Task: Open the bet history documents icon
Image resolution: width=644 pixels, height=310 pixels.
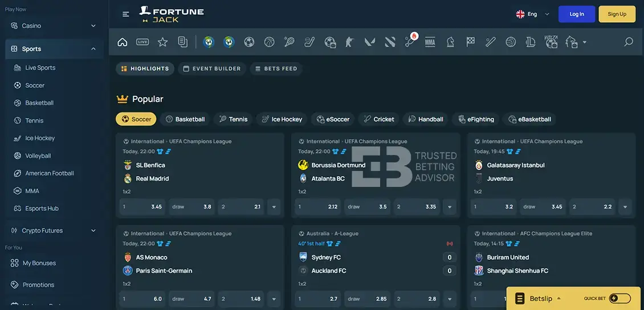Action: point(183,42)
